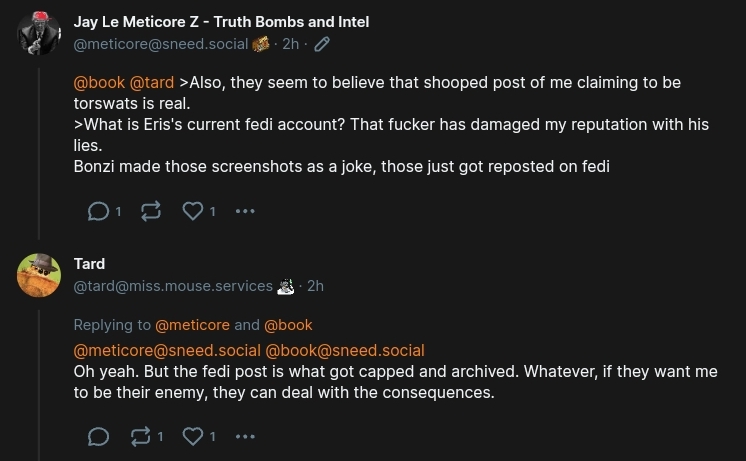
Task: Reply to Tard's post
Action: coord(99,436)
